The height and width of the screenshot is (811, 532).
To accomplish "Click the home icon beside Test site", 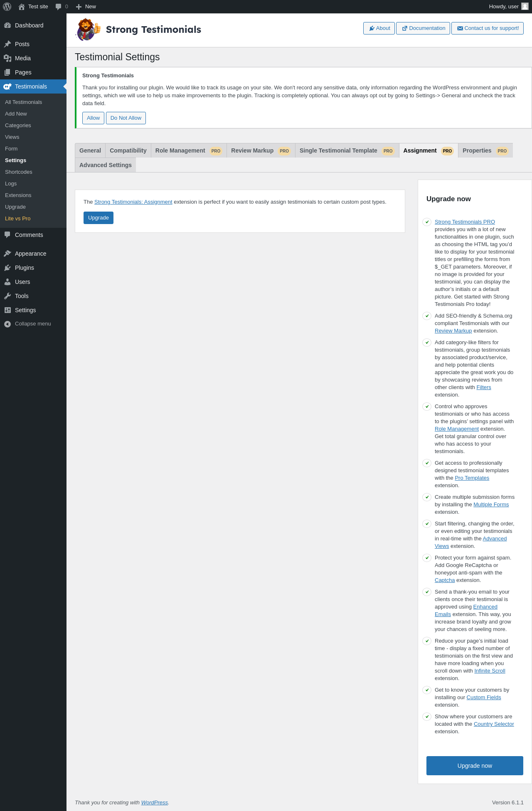I will (22, 7).
